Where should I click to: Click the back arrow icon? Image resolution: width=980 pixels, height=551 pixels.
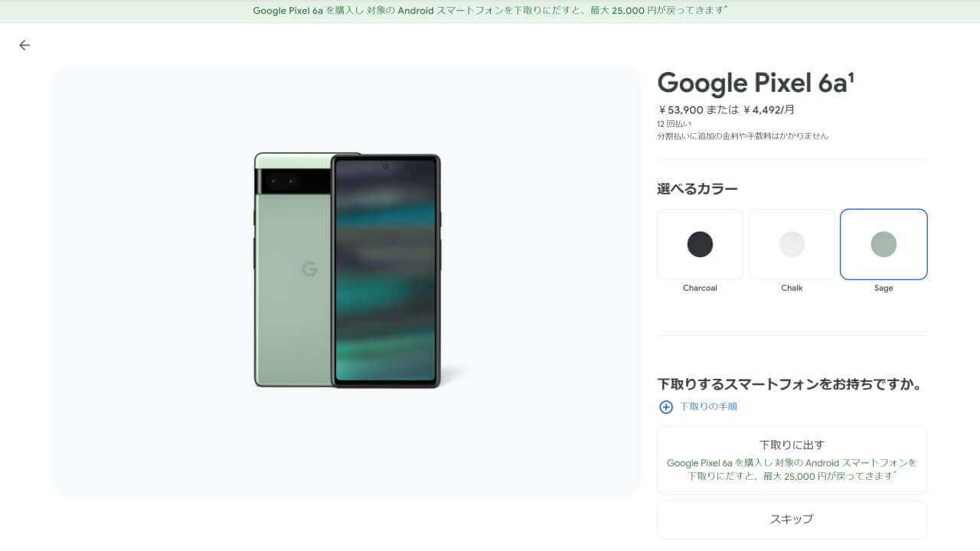coord(24,45)
